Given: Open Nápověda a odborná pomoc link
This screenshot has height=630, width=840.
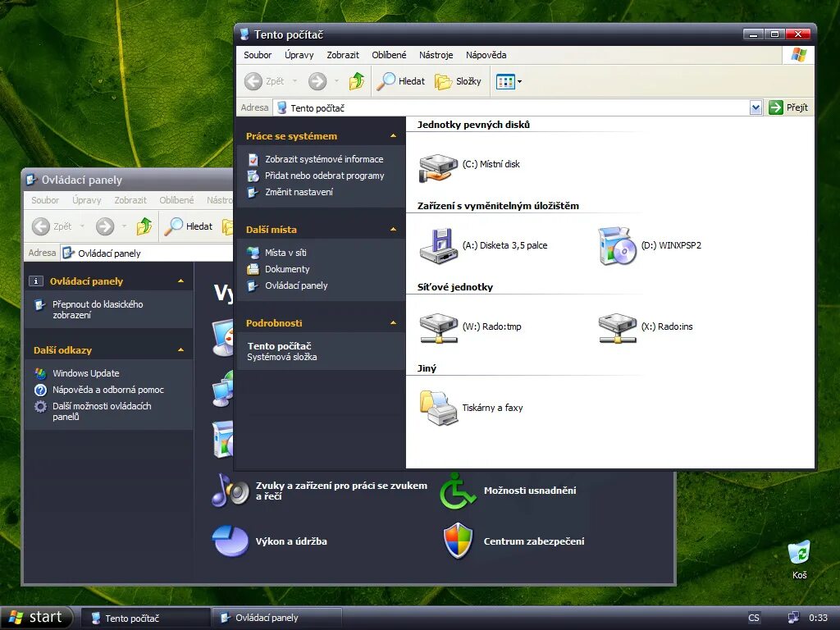Looking at the screenshot, I should (108, 390).
